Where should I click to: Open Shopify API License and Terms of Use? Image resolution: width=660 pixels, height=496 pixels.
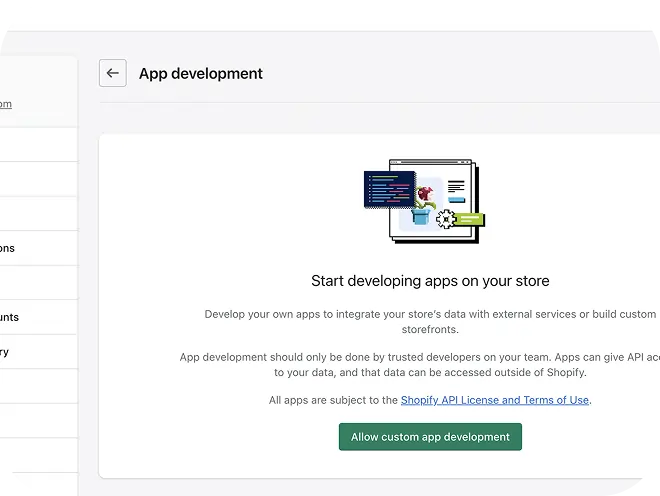coord(494,400)
